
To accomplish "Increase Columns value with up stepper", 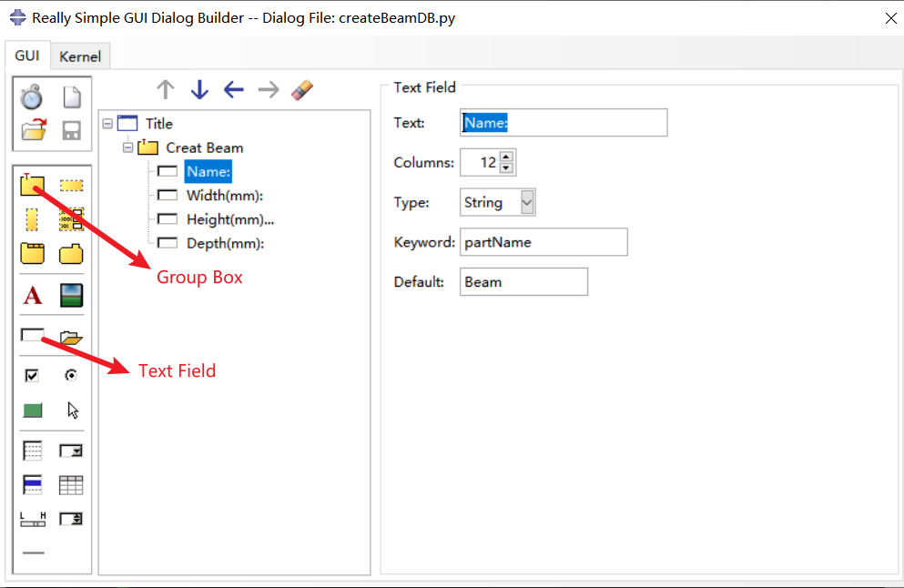I will [507, 157].
